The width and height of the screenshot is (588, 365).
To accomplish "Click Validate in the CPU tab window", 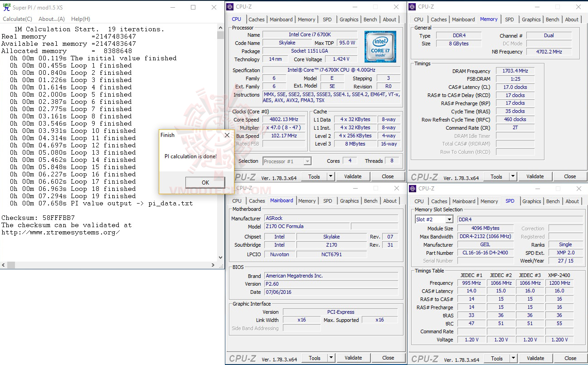I will [353, 176].
